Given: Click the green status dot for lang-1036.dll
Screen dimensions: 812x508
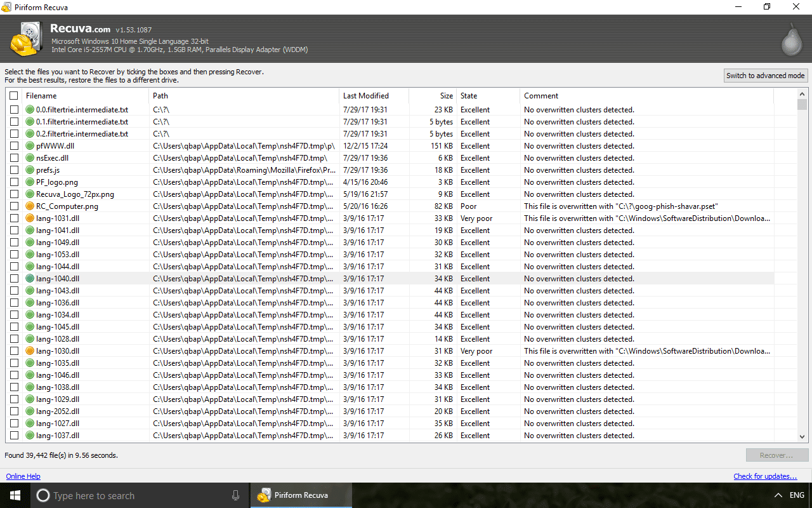Looking at the screenshot, I should (x=30, y=303).
